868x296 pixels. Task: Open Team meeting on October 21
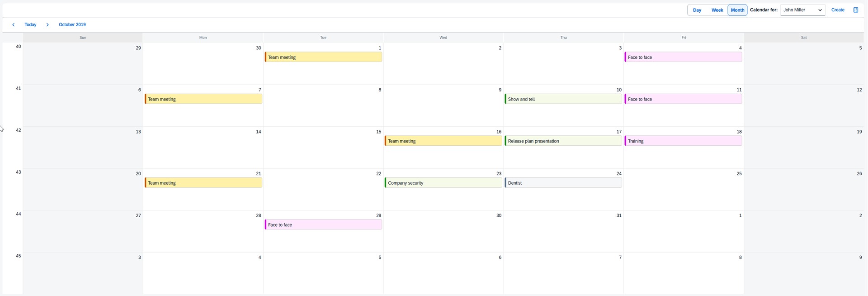203,183
